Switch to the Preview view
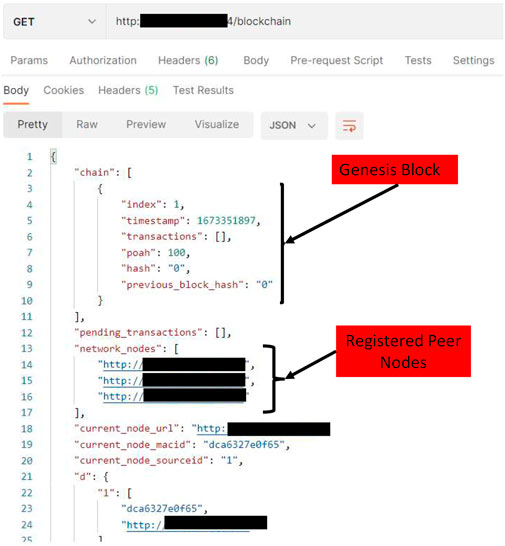The width and height of the screenshot is (505, 546). click(x=146, y=124)
